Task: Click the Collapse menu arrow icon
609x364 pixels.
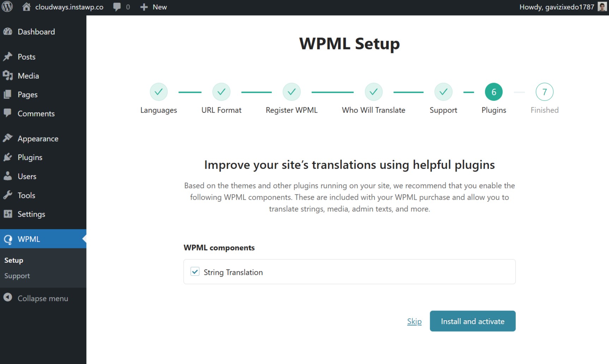Action: (x=8, y=298)
